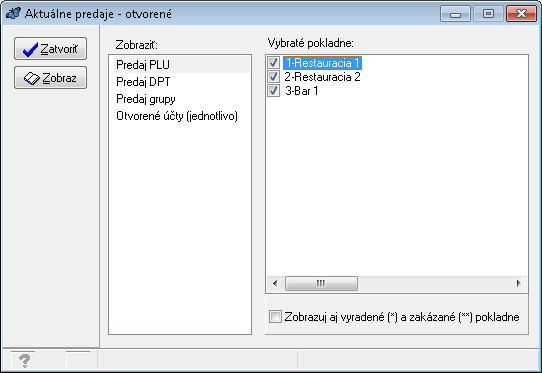
Task: Click the left arrow of horizontal scrollbar
Action: pyautogui.click(x=275, y=283)
